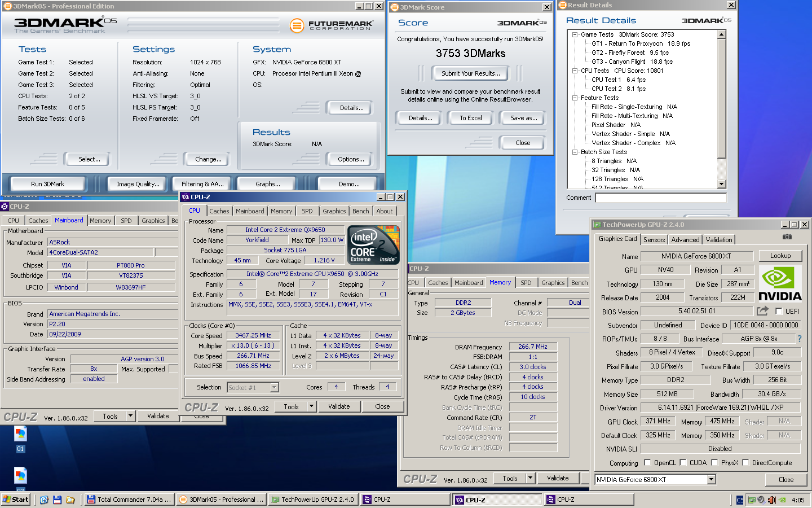
Task: Click Validate in CPU-Z Processor window
Action: point(339,406)
